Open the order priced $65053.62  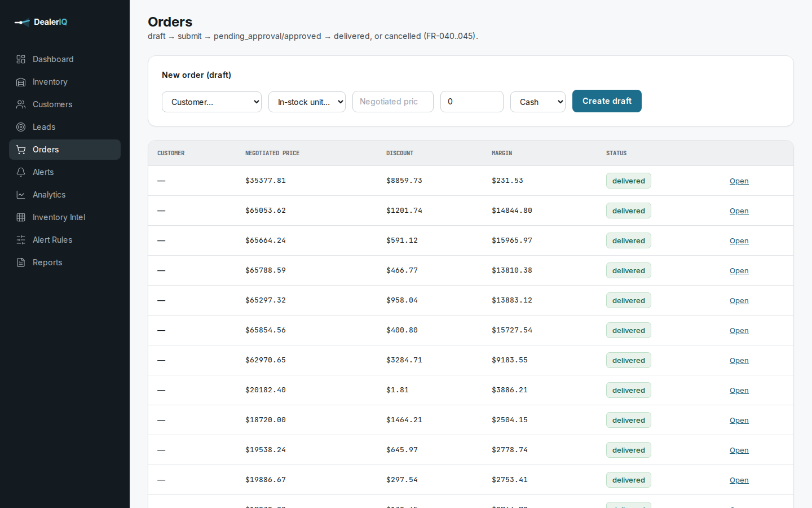click(x=739, y=211)
